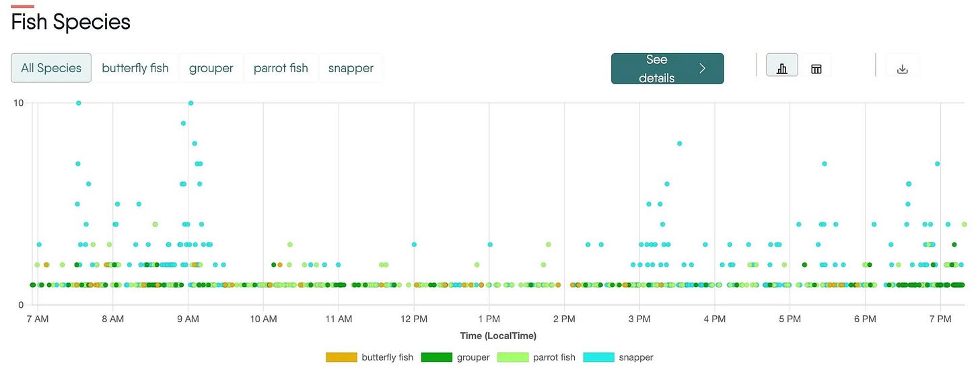Click the 9 AM time axis label
This screenshot has height=376, width=980.
pyautogui.click(x=188, y=317)
